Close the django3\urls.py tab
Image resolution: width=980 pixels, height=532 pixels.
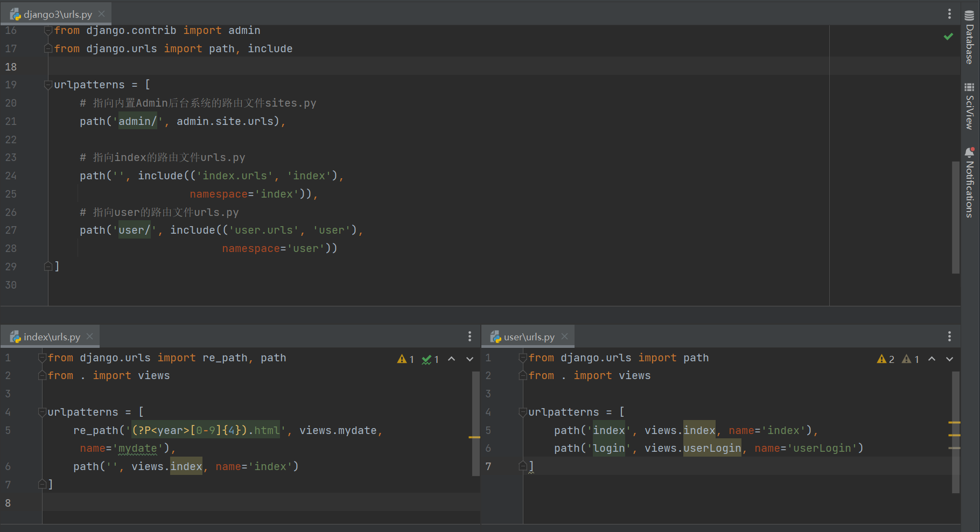point(101,14)
